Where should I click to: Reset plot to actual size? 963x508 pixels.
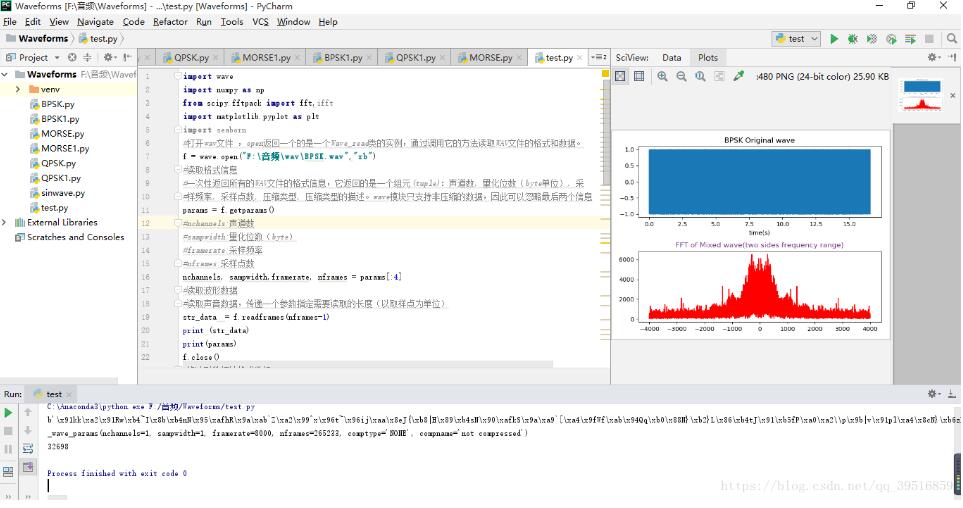click(x=700, y=76)
